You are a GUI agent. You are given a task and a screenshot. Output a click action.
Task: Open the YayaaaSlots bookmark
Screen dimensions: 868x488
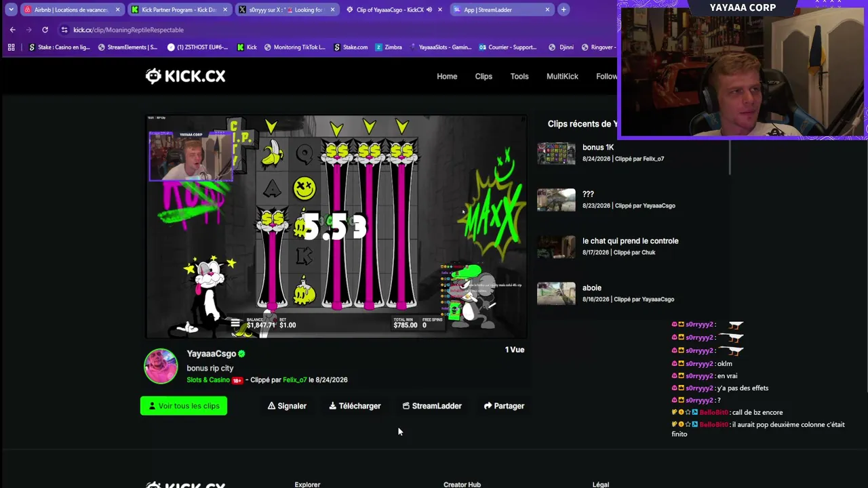tap(439, 47)
